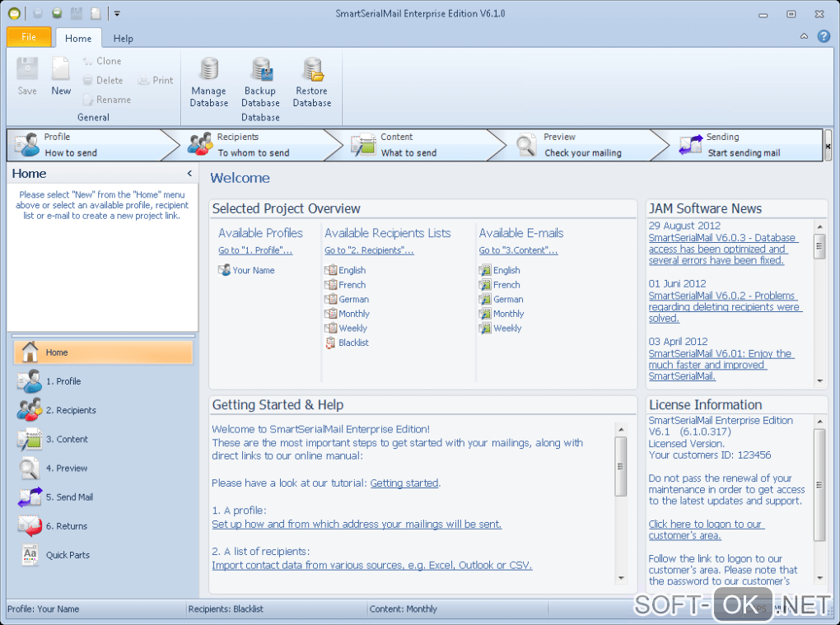This screenshot has height=625, width=840.
Task: Open the File menu
Action: click(x=29, y=37)
